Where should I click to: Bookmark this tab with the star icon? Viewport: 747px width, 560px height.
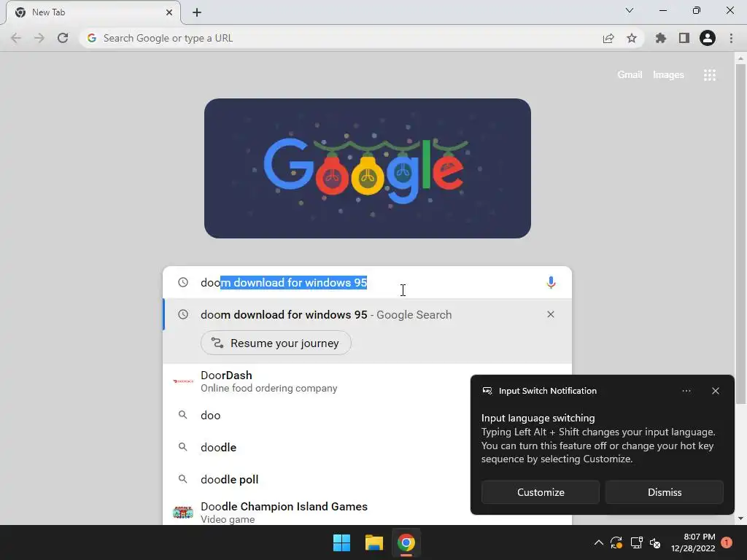pyautogui.click(x=632, y=38)
